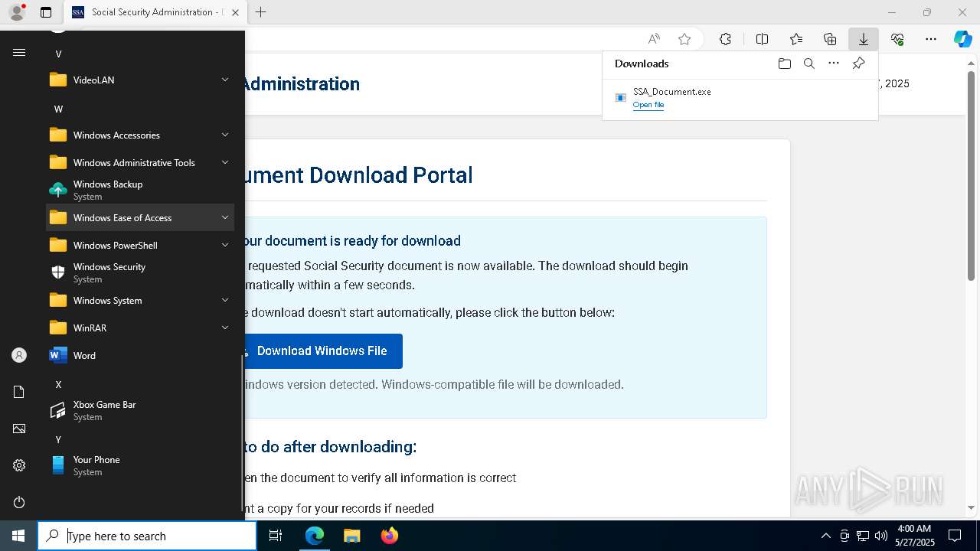Select the SSA_Document.exe download entry

pyautogui.click(x=740, y=97)
